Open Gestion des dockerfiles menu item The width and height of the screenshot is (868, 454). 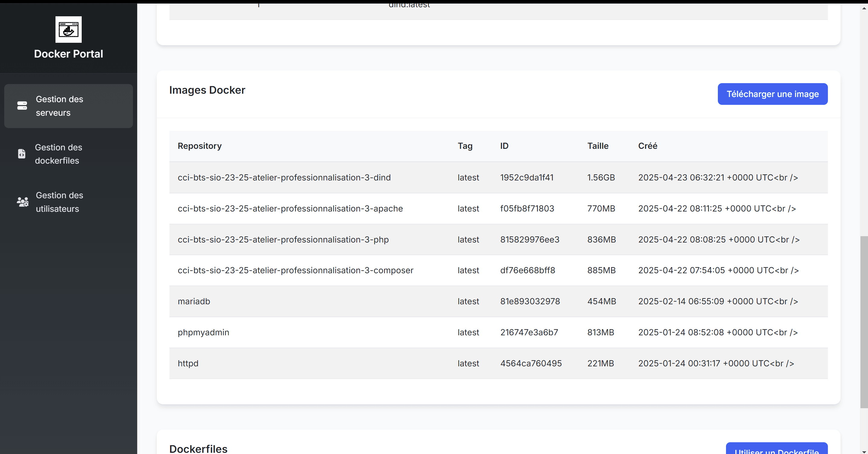point(58,154)
